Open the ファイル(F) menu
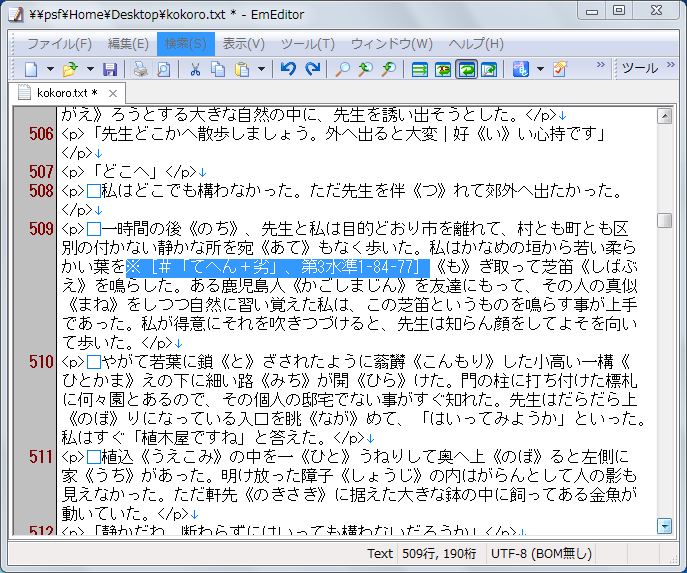 point(60,44)
